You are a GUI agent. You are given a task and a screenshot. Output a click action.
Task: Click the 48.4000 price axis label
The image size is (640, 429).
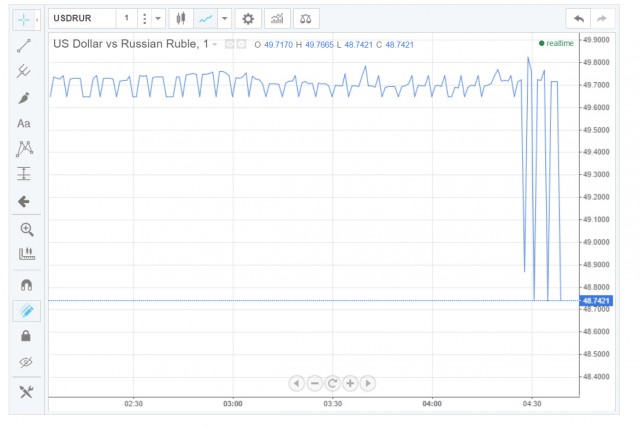click(596, 377)
